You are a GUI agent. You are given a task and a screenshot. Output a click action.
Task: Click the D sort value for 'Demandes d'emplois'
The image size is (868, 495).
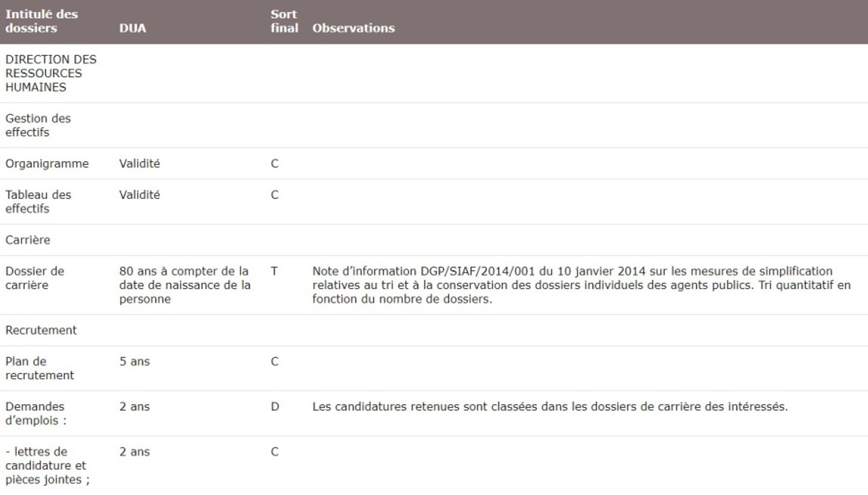(x=275, y=406)
